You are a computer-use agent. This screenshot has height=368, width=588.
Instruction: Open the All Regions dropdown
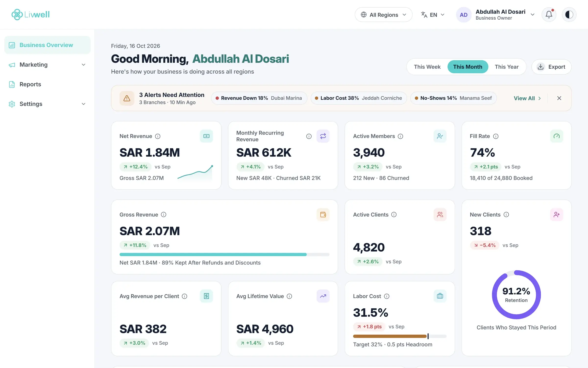point(383,15)
